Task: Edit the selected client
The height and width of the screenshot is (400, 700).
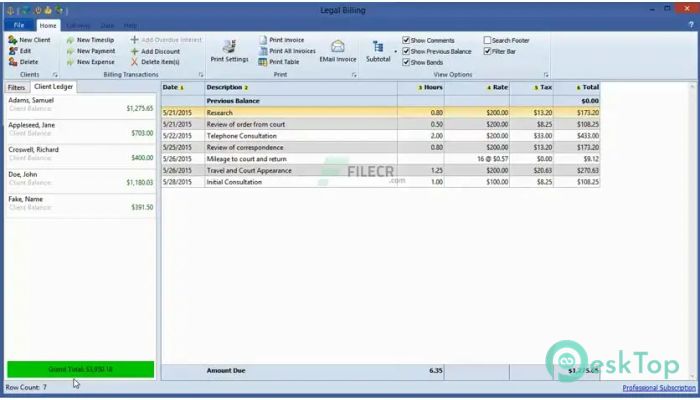Action: pos(20,51)
